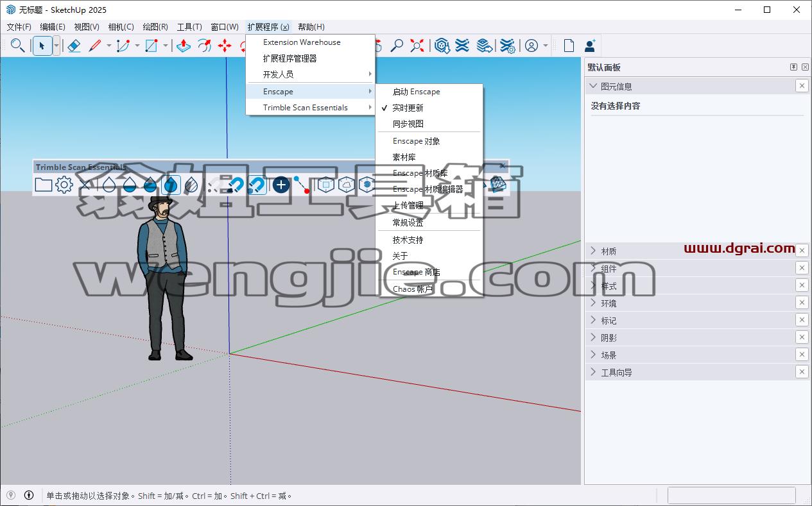
Task: Select the Zoom magnifying glass tool
Action: coord(397,46)
